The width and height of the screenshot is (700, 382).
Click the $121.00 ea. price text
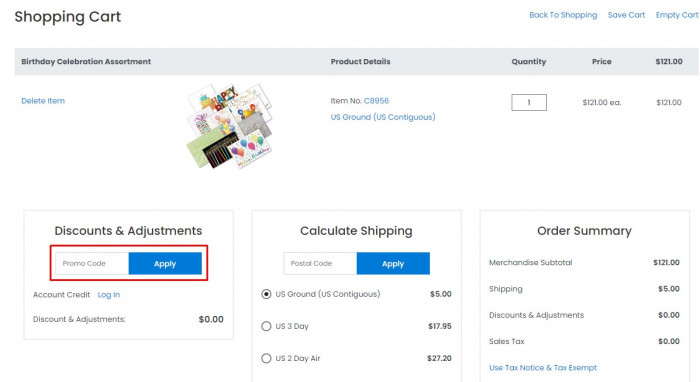point(602,103)
